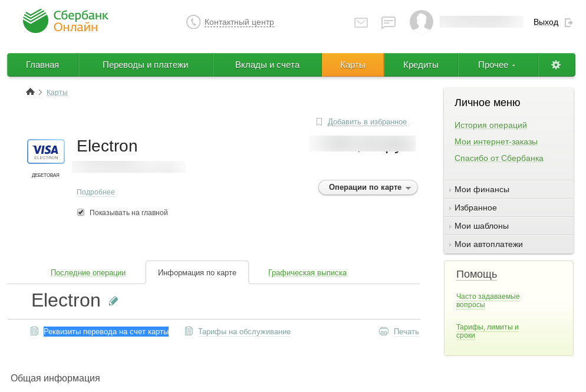
Task: Expand the Мои финансы section
Action: (509, 189)
